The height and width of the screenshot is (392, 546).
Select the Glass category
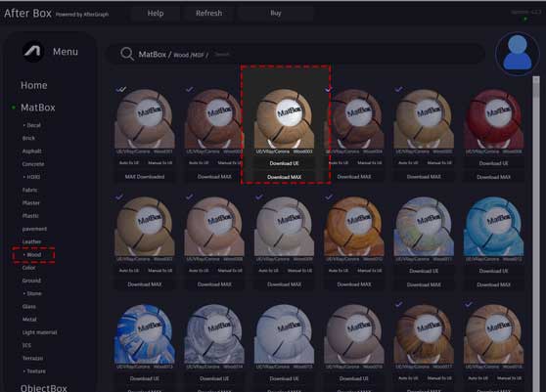(29, 306)
